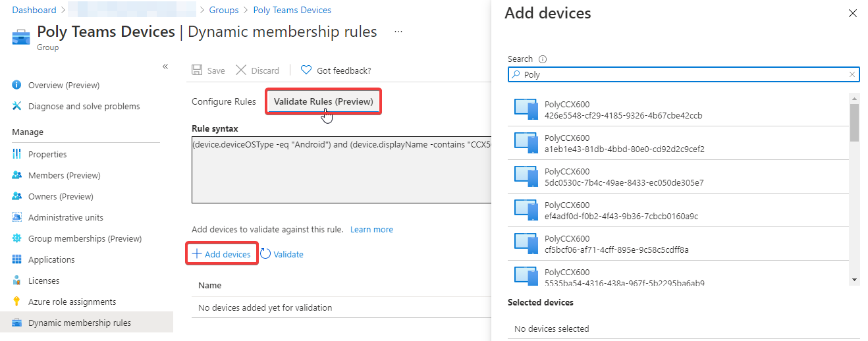Click the 'No devices selected' text
Screen dimensions: 868x341
pyautogui.click(x=551, y=328)
